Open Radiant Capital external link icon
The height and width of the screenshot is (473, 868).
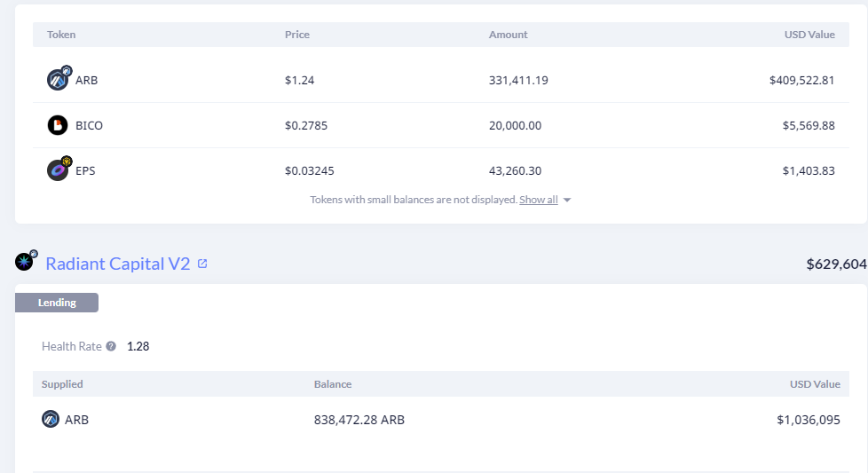click(202, 264)
